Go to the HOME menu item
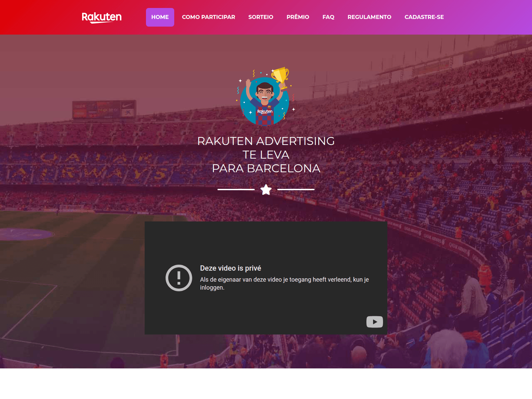This screenshot has height=399, width=532. click(x=160, y=17)
